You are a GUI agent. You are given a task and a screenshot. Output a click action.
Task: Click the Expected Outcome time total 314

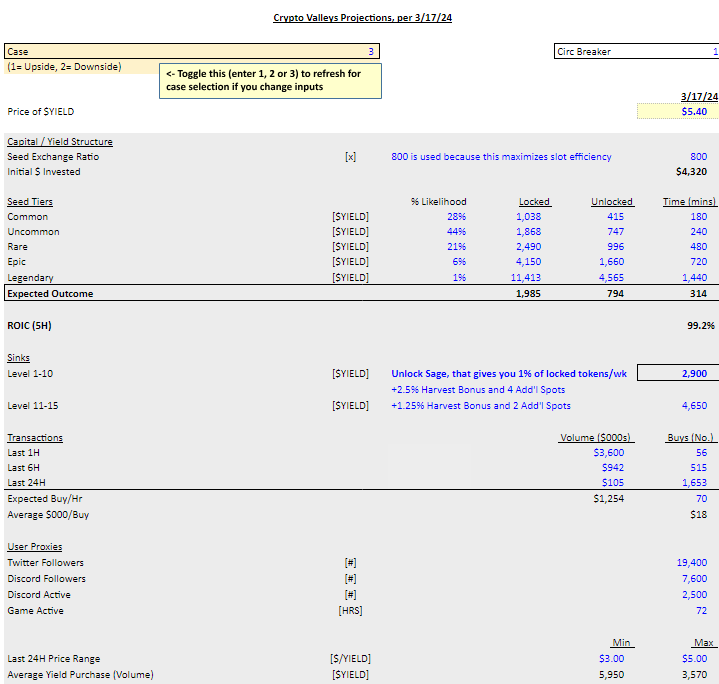pos(698,293)
